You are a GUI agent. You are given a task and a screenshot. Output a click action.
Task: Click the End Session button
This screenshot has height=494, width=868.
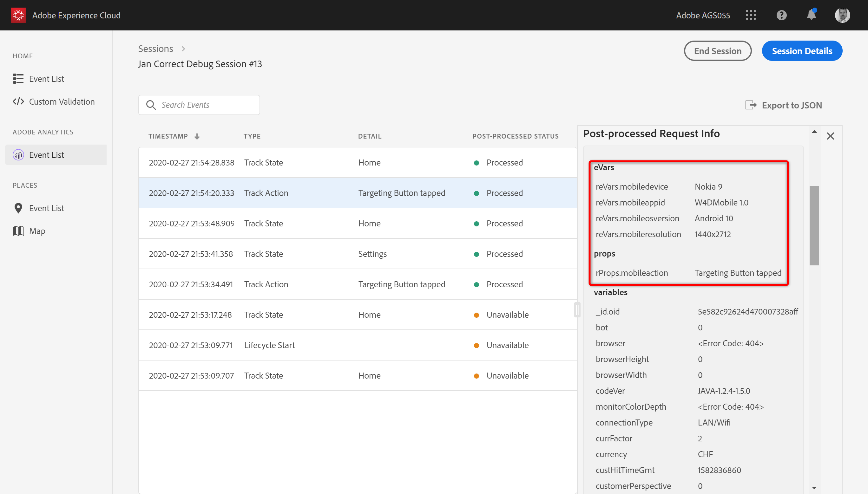coord(717,51)
